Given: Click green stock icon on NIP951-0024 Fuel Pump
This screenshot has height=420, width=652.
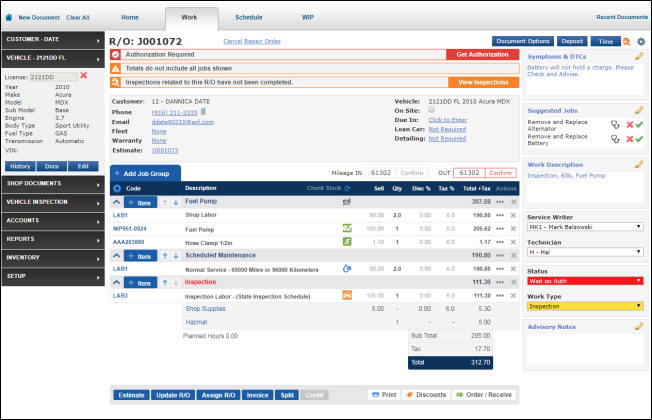Looking at the screenshot, I should (x=347, y=228).
